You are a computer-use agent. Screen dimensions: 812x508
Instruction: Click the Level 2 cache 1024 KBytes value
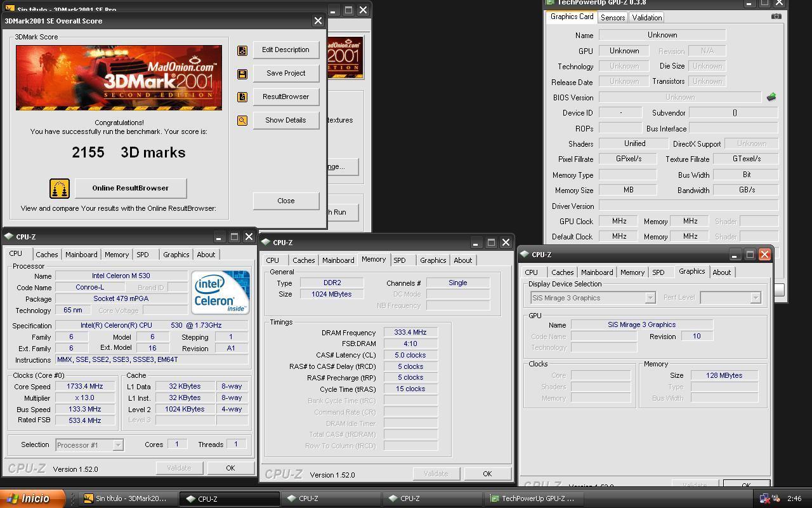185,409
